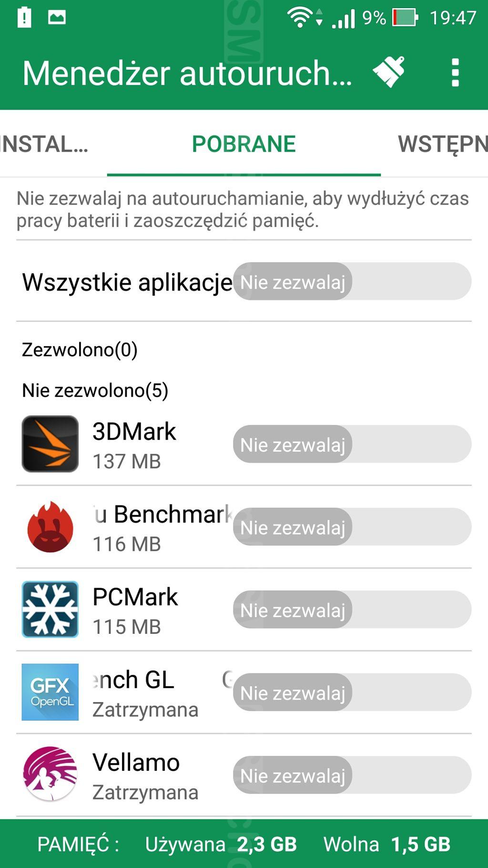The width and height of the screenshot is (488, 868).
Task: Tap the cleanup broom icon
Action: 389,72
